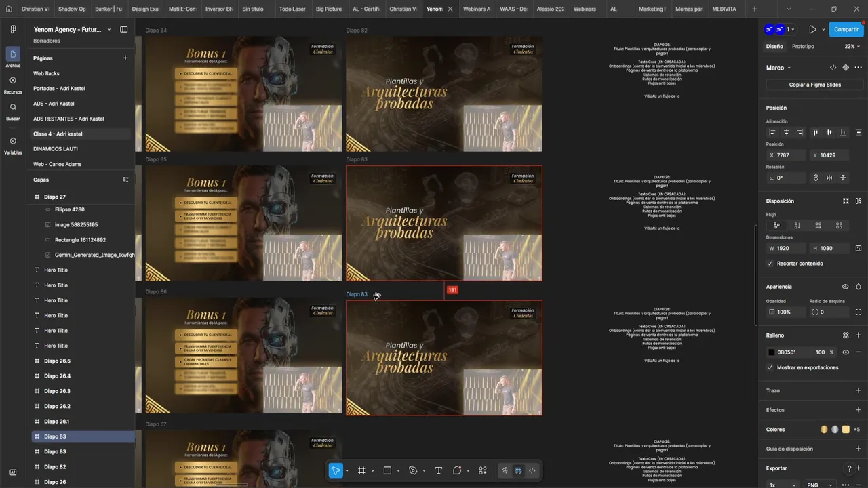Select layer Diapo 26.5 in Capas
This screenshot has width=868, height=488.
click(x=83, y=361)
